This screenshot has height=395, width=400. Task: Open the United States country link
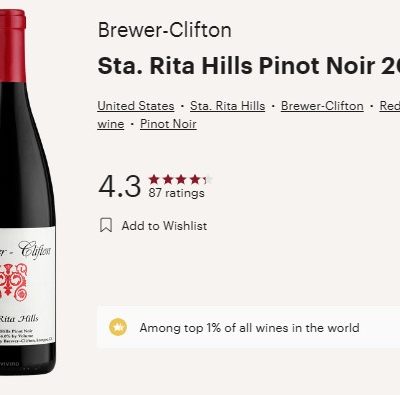point(136,106)
